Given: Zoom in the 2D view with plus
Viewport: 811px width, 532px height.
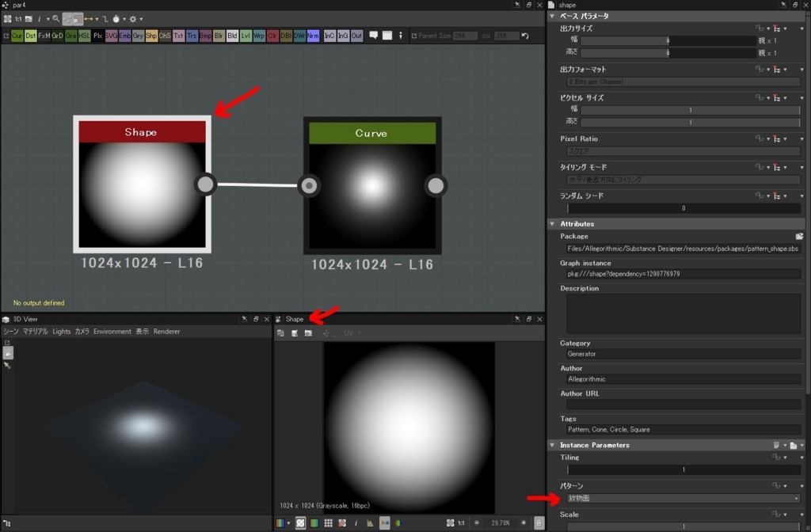Looking at the screenshot, I should 524,523.
